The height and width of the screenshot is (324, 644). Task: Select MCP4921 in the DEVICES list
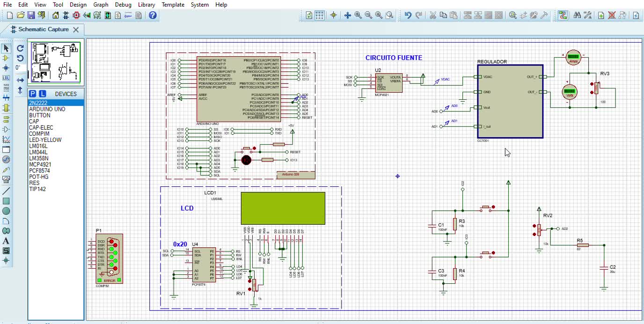(40, 163)
